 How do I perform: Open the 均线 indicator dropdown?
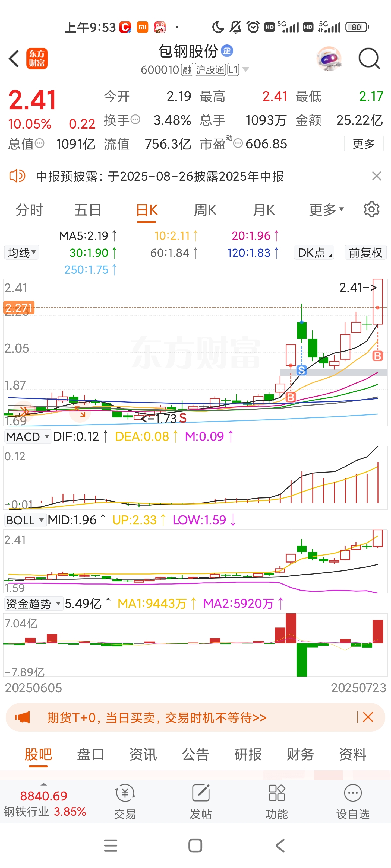(x=22, y=252)
